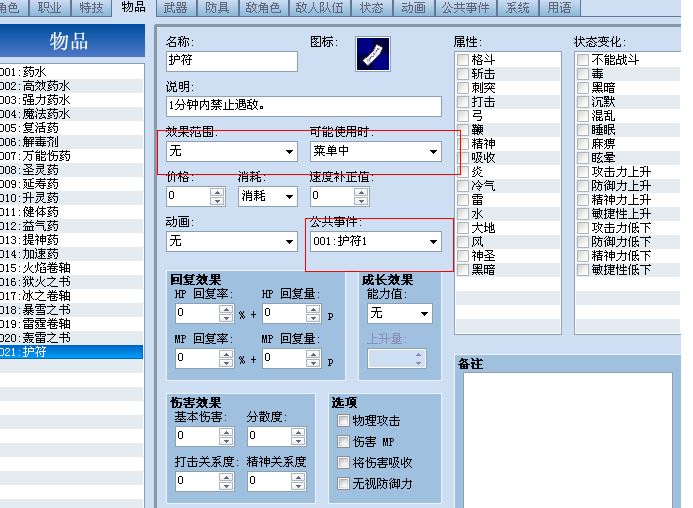The image size is (693, 508).
Task: Click the 名称 input field containing 护符
Action: tap(232, 61)
